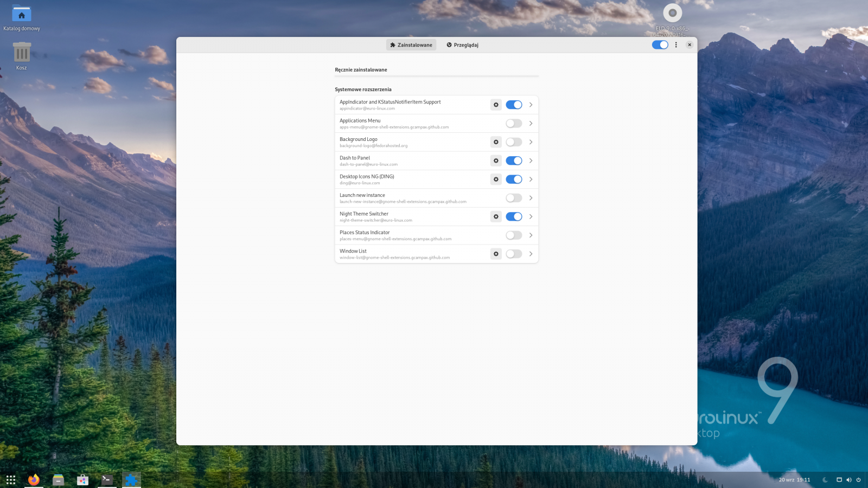Toggle the global extensions switch in header
The image size is (868, 488).
click(660, 45)
